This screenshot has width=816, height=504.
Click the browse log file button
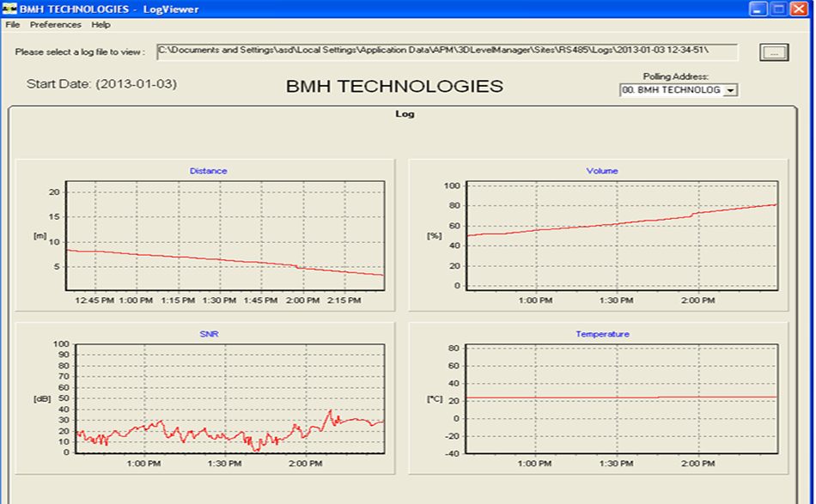point(774,52)
